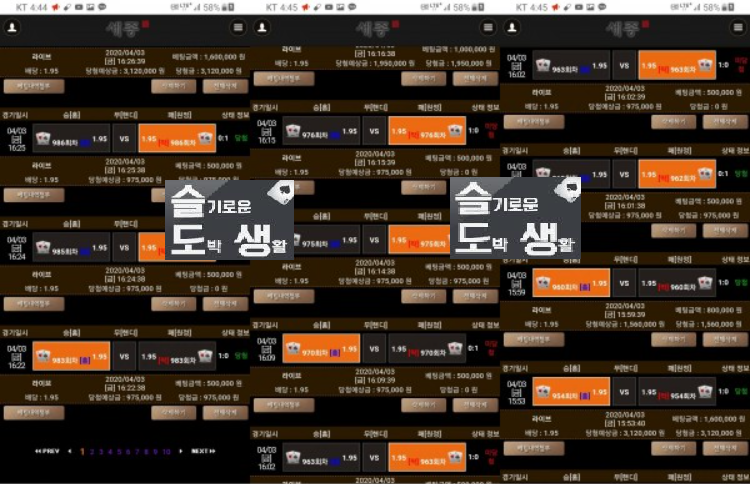This screenshot has height=484, width=751.
Task: Select the orange round 983 home bet cell
Action: 70,354
